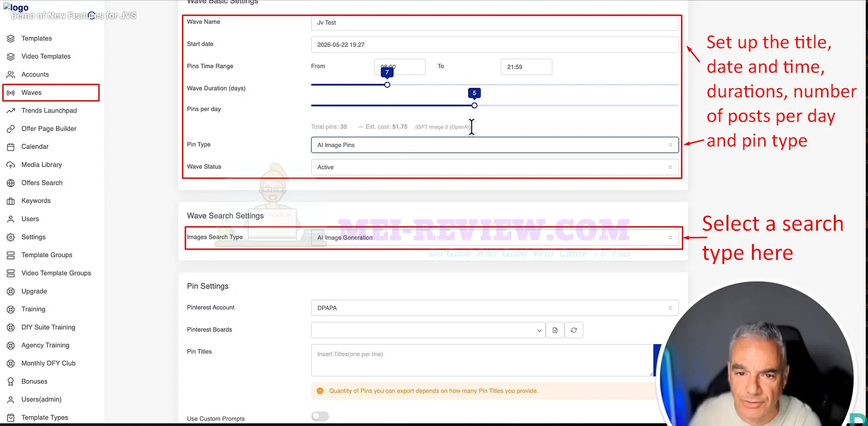The image size is (868, 426).
Task: Click the Offer Page Builder link icon
Action: pyautogui.click(x=11, y=129)
